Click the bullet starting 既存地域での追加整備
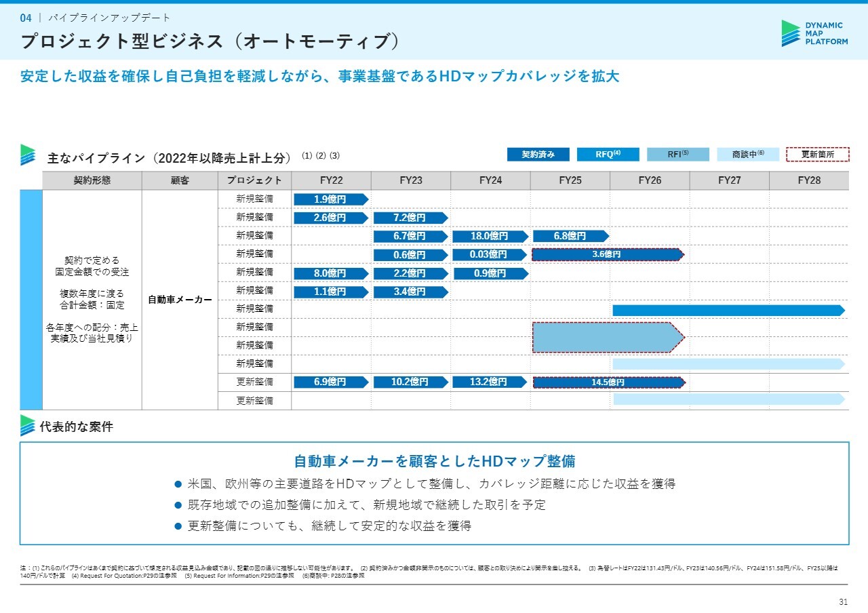This screenshot has width=868, height=613. click(x=366, y=505)
